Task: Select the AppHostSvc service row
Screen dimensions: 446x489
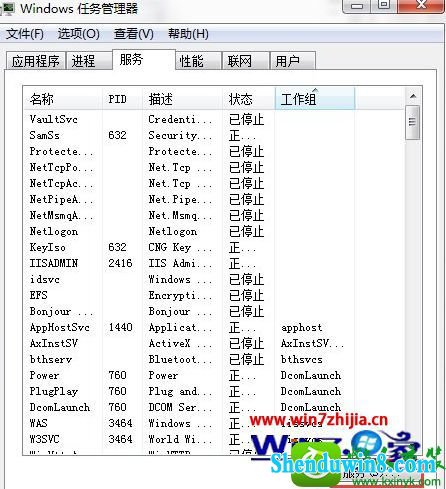Action: pos(213,327)
